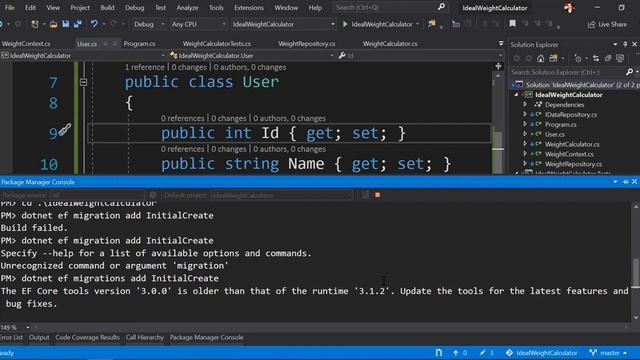Click the Live Share button
This screenshot has height=360, width=640.
(x=607, y=24)
